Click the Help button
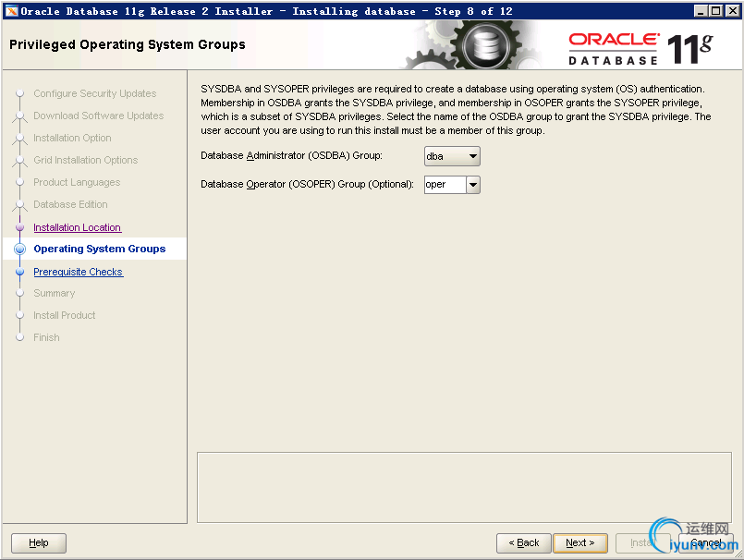This screenshot has height=560, width=744. click(x=39, y=543)
